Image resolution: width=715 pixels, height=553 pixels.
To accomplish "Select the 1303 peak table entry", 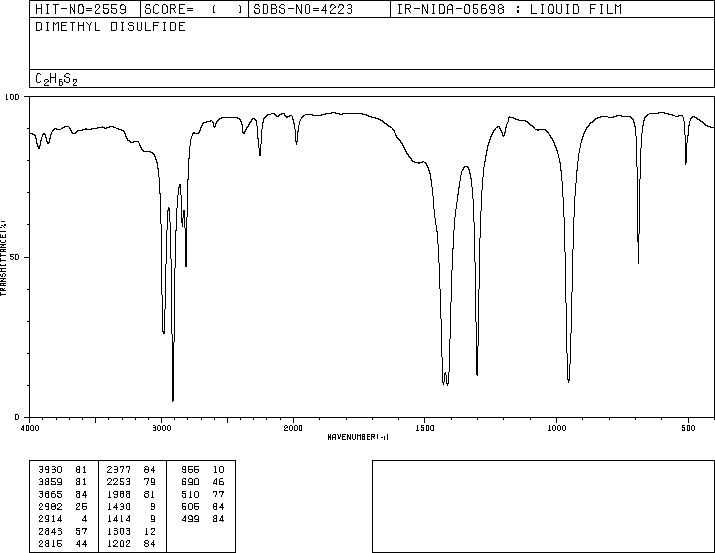I will (x=119, y=531).
